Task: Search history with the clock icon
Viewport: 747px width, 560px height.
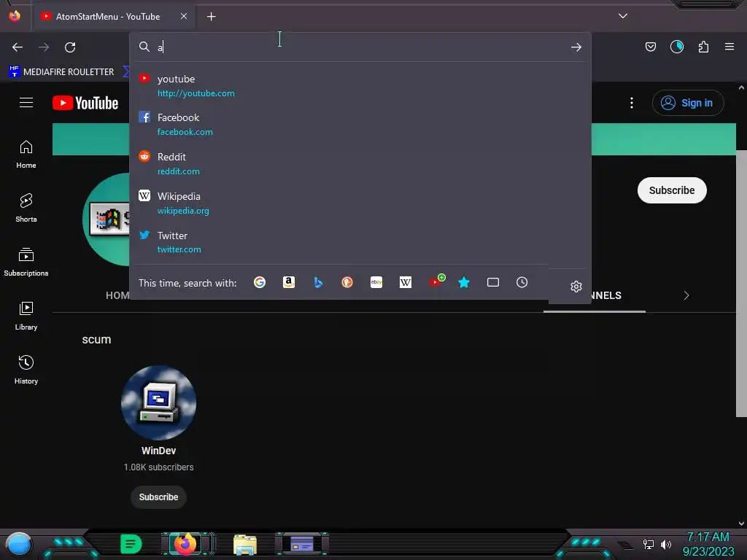Action: point(522,282)
